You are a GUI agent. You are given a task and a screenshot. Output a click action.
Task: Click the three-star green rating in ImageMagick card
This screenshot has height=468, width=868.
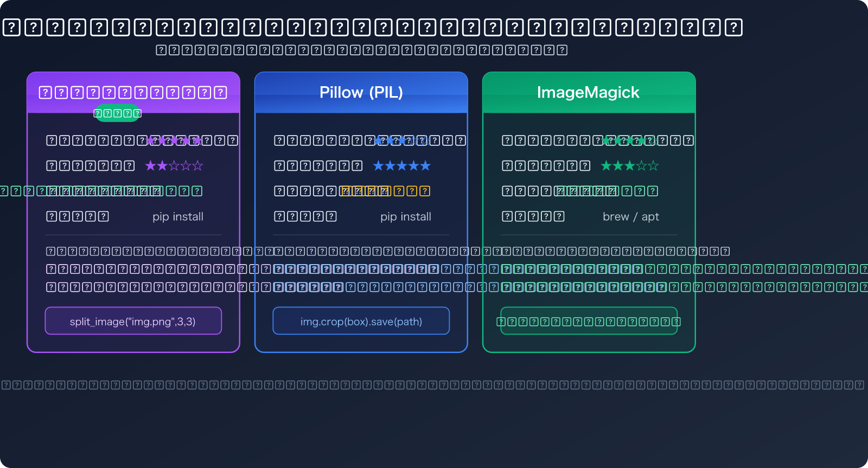click(x=629, y=165)
